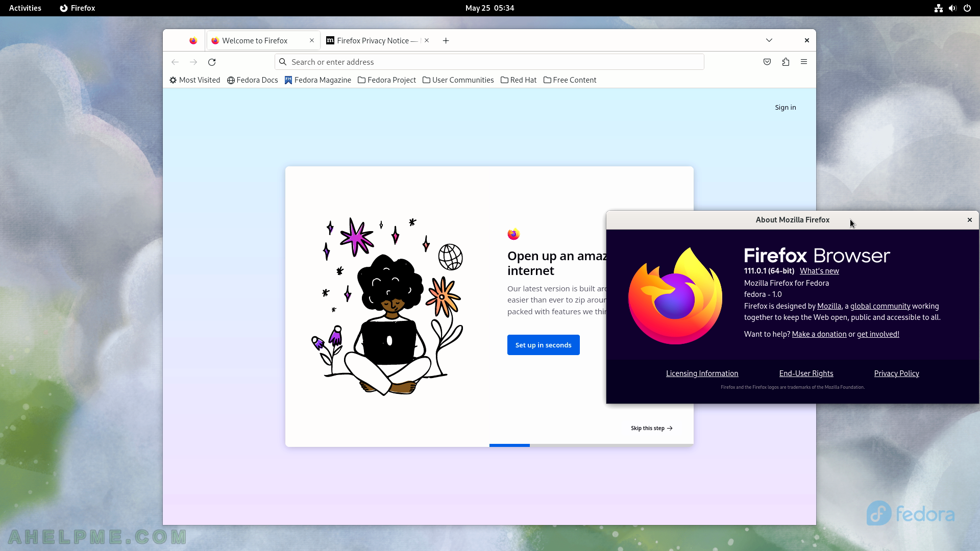Open a new tab with plus icon
Viewport: 980px width, 551px height.
[446, 41]
